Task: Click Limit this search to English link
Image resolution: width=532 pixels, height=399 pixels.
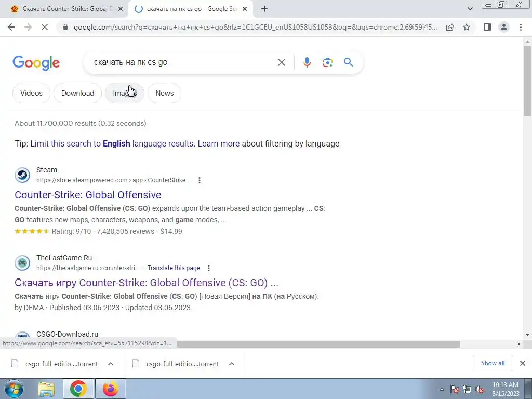Action: point(112,143)
